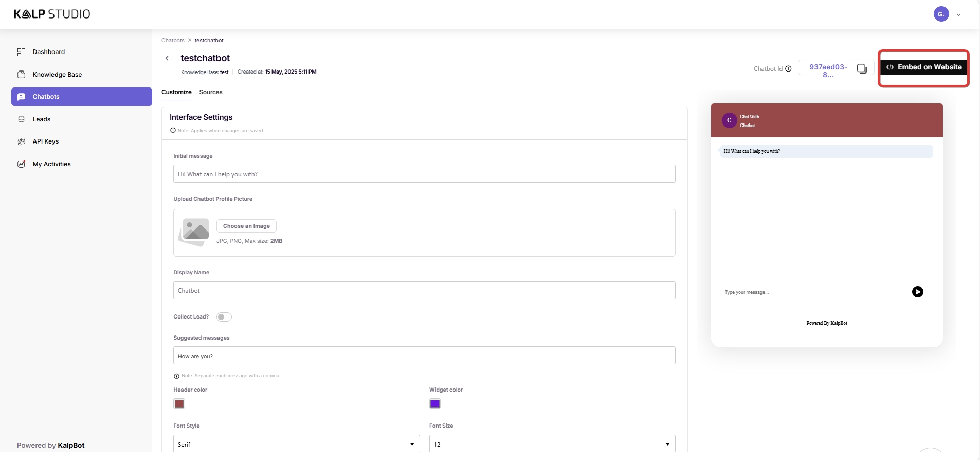Screen dimensions: 980x460
Task: Click the My Activities icon
Action: coord(21,164)
